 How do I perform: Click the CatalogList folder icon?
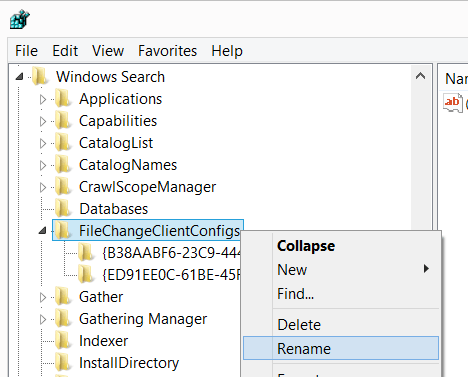[x=63, y=142]
